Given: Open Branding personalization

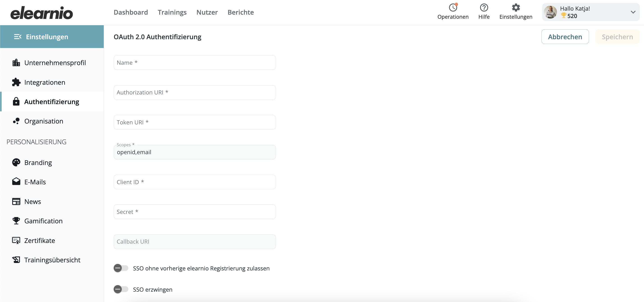Looking at the screenshot, I should (52, 163).
